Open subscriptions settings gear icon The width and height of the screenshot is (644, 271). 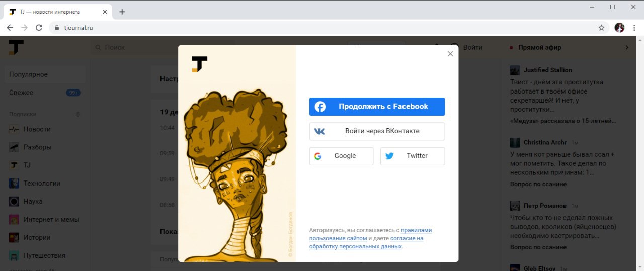(78, 114)
